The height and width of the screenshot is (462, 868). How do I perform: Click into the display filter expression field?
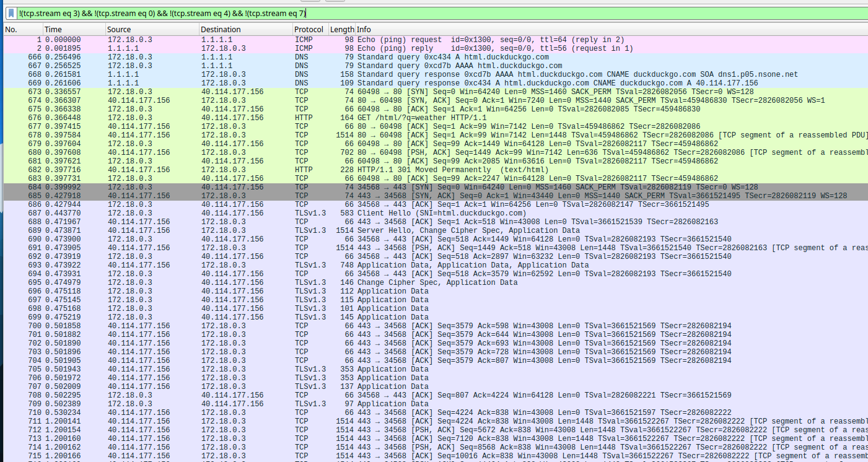(442, 13)
